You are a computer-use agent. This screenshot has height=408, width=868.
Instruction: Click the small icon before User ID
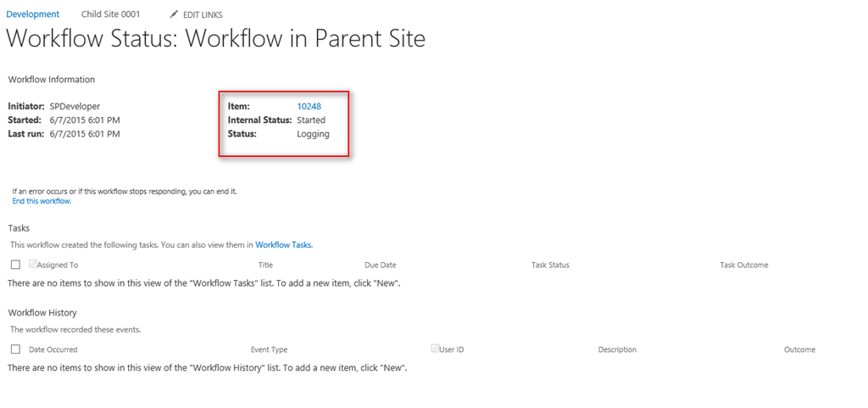tap(435, 348)
